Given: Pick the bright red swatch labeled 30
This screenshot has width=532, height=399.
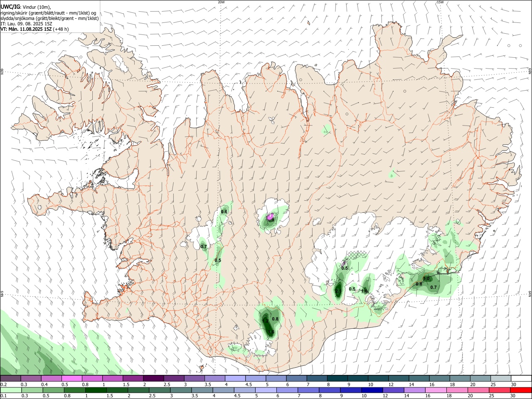Looking at the screenshot, I should coord(521,390).
